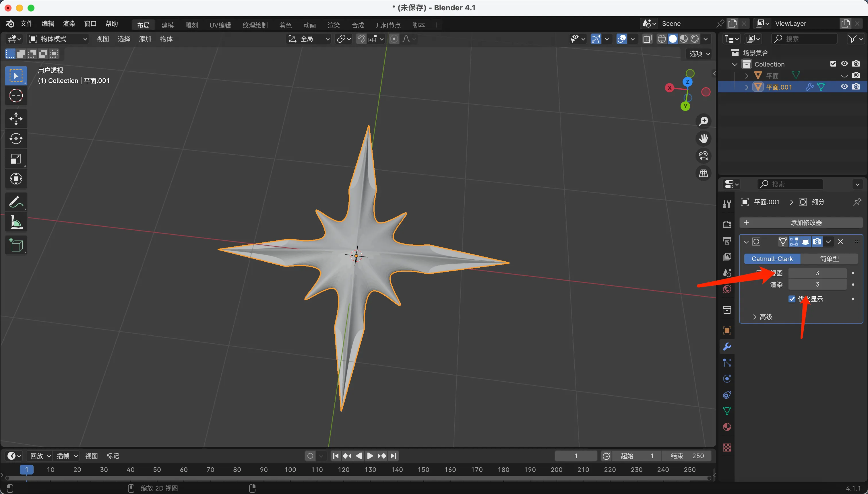This screenshot has height=494, width=868.
Task: Hide 平面.001 with its eye icon
Action: (844, 87)
